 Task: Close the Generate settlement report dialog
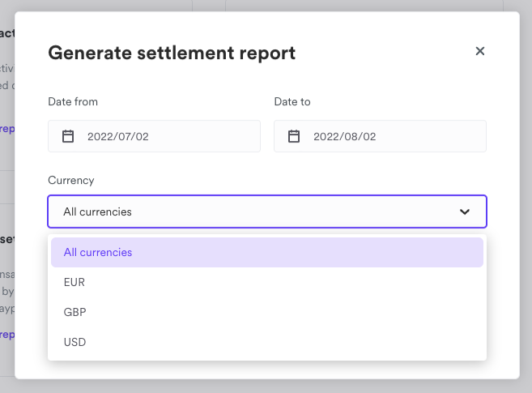[480, 51]
